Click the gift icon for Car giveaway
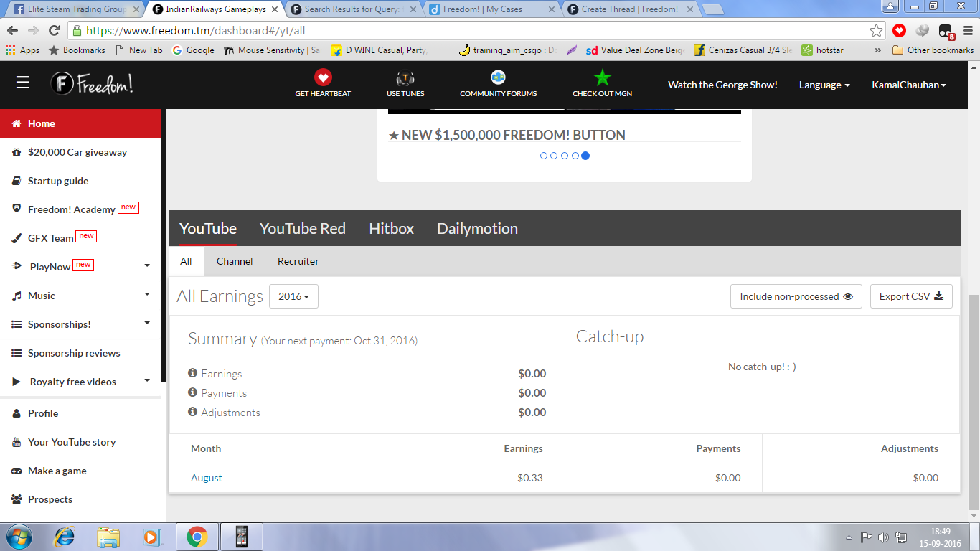Viewport: 980px width, 551px height. coord(17,152)
